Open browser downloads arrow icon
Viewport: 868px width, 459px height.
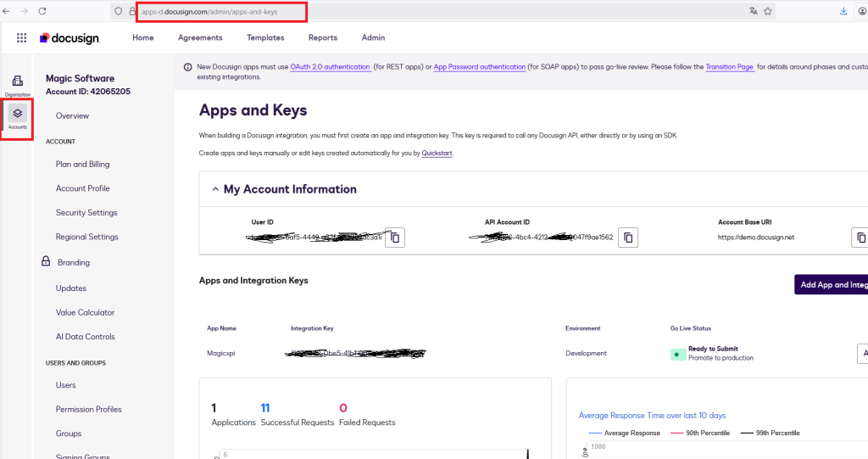click(843, 11)
